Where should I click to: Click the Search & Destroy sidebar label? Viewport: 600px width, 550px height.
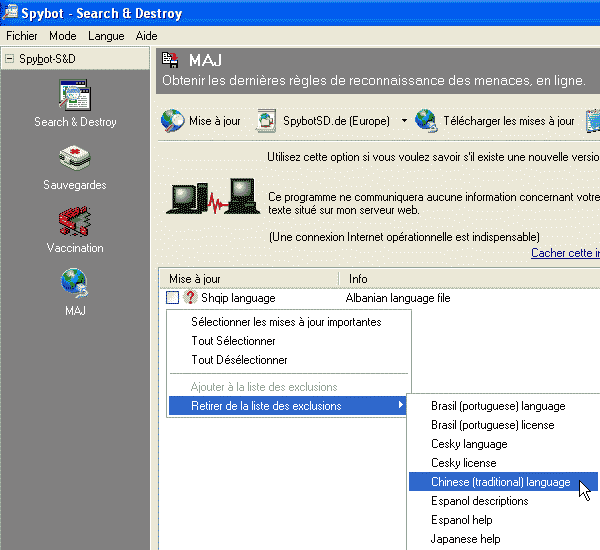click(x=75, y=122)
